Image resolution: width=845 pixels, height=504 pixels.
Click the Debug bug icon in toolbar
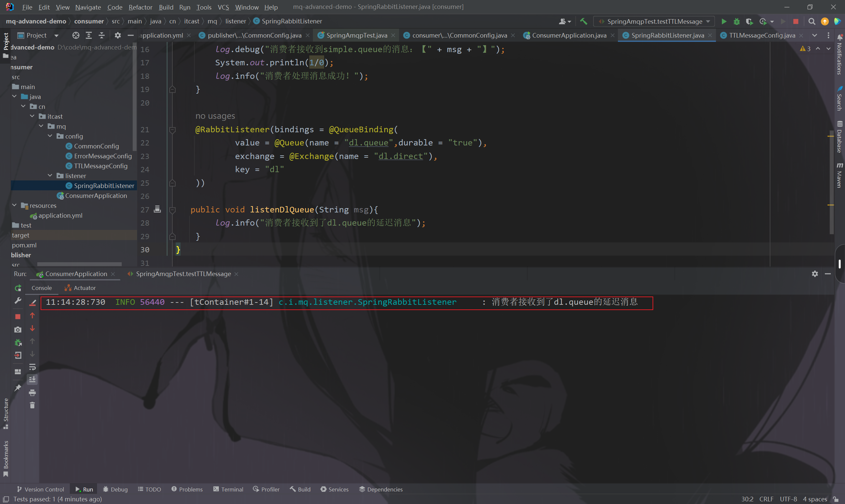tap(736, 21)
